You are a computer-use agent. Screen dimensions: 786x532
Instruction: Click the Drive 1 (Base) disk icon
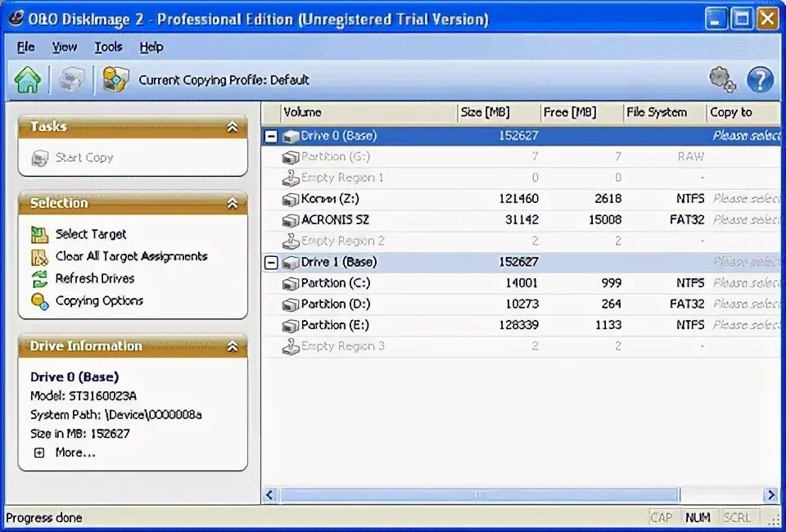pyautogui.click(x=291, y=263)
